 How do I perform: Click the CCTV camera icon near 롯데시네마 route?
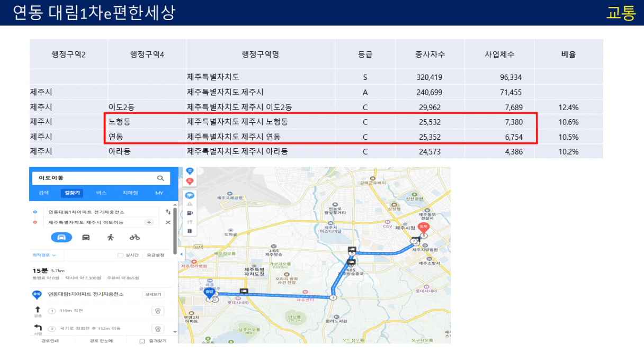pyautogui.click(x=243, y=291)
